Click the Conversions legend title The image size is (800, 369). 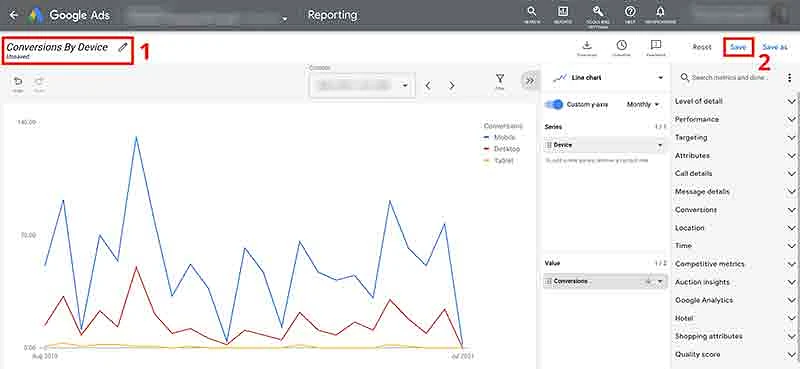point(503,126)
